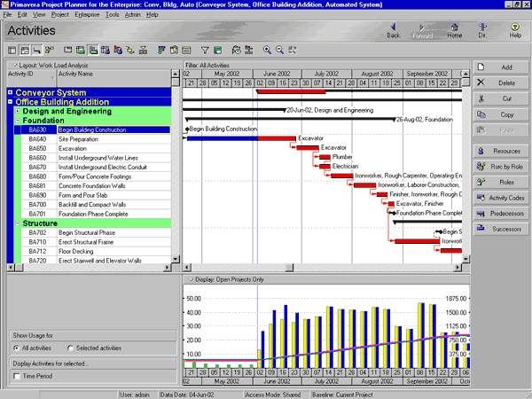Expand the Conveyor System group
The image size is (532, 399).
pos(10,92)
